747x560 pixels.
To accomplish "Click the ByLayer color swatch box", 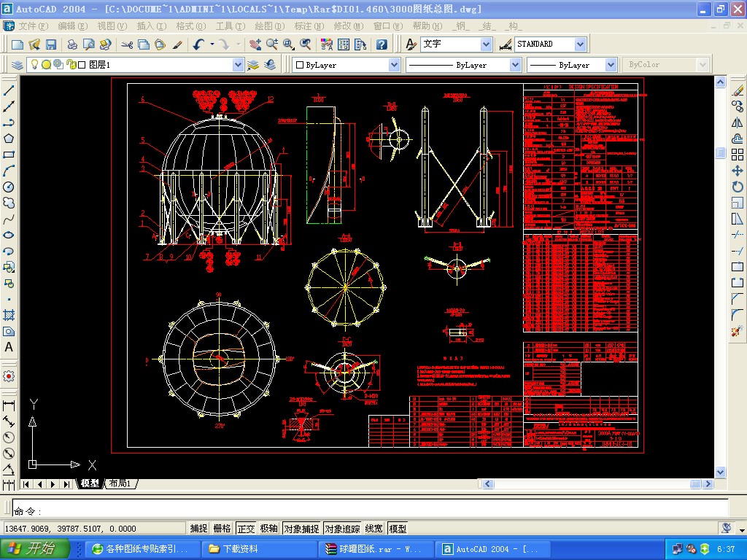I will [300, 65].
